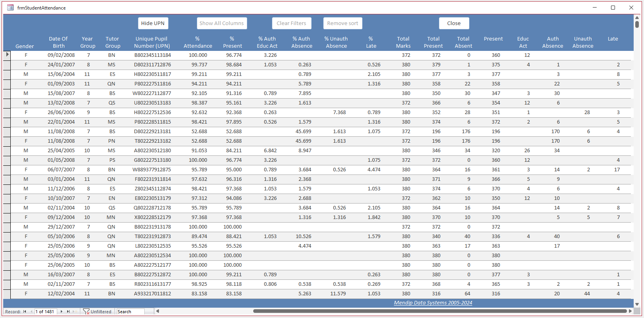This screenshot has height=318, width=644.
Task: Go to the previous record
Action: 31,312
